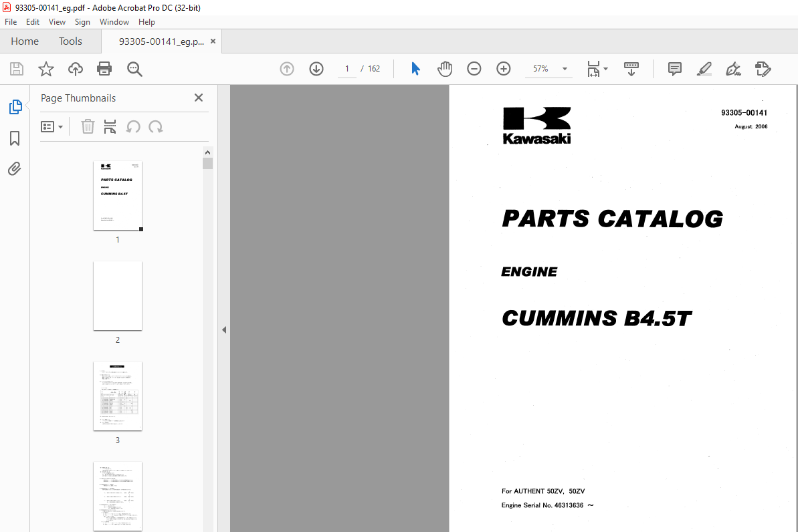Click the Stamp tool icon
Screen dimensions: 798x532
tap(763, 69)
